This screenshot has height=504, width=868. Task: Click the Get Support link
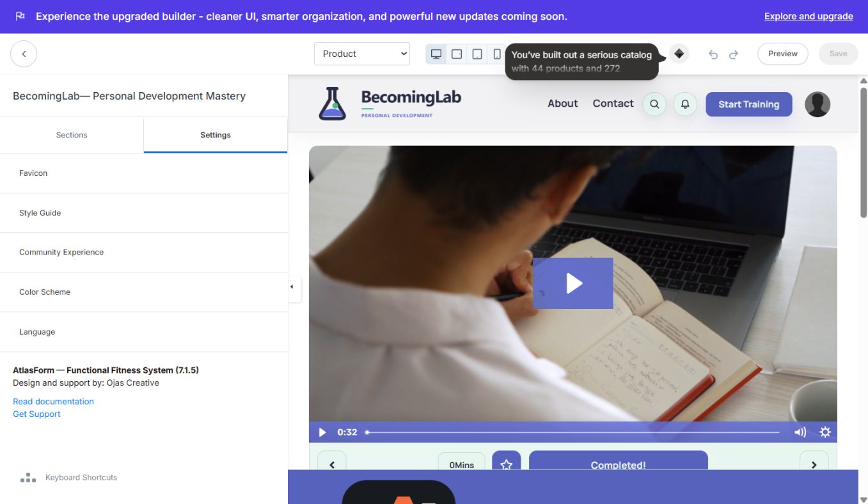click(36, 414)
